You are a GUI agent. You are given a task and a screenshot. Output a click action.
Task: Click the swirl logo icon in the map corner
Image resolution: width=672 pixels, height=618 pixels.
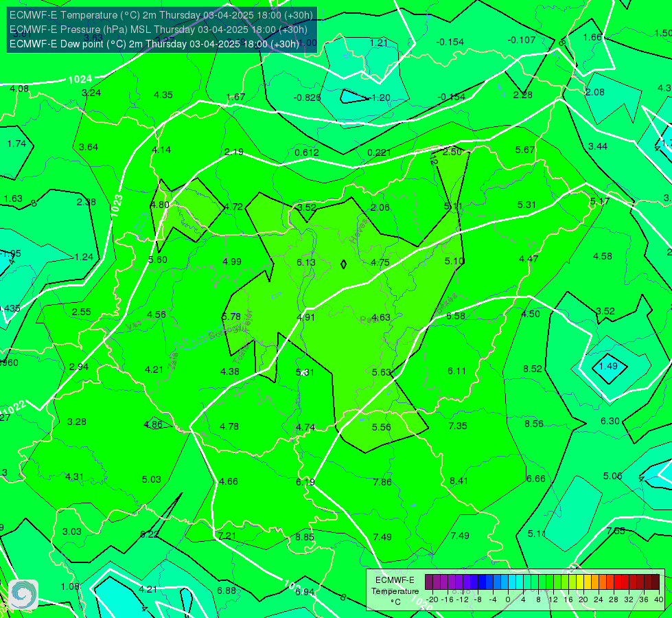(x=23, y=595)
